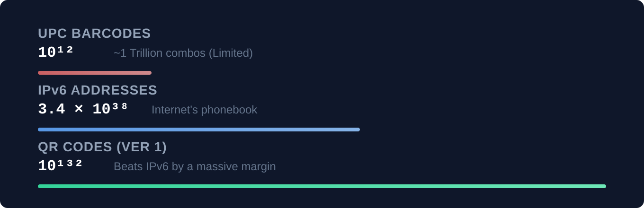Screen dimensions: 644x208
Task: Click the UPC BARCODES heading
Action: pyautogui.click(x=94, y=34)
